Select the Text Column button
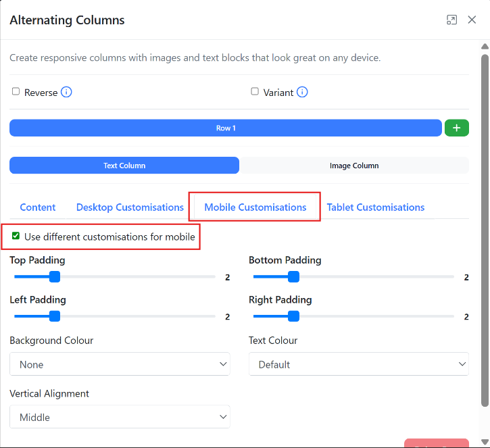This screenshot has width=490, height=448. click(124, 166)
